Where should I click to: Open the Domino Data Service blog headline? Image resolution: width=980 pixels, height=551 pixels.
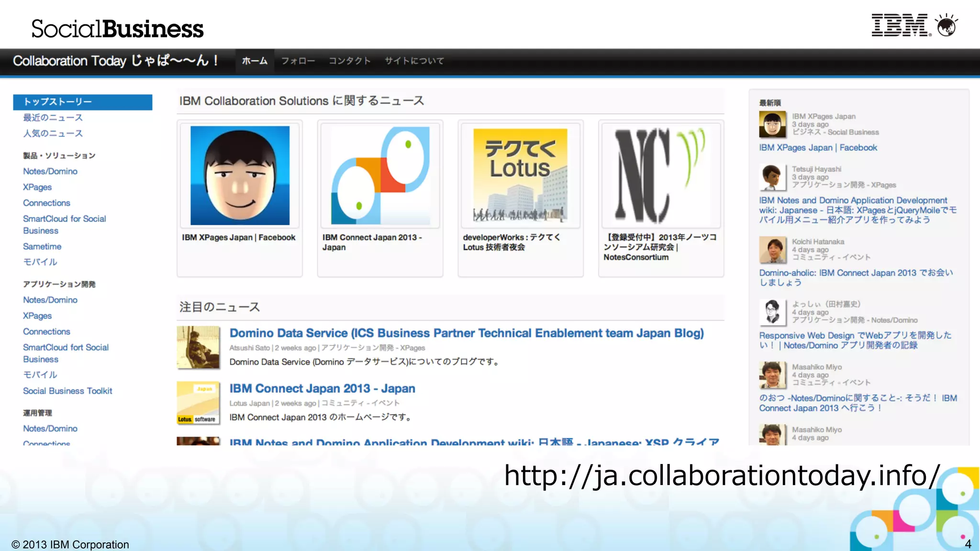click(x=467, y=333)
